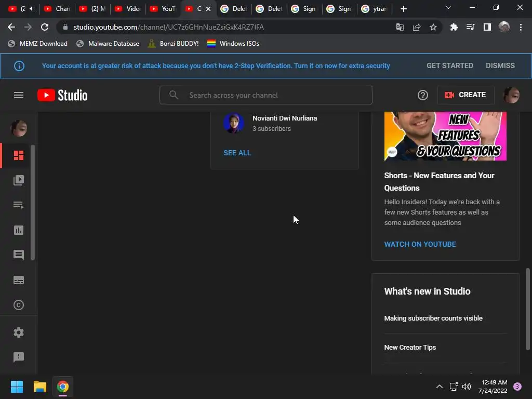
Task: Open Novianti Dwi Nurliana subscriber avatar
Action: coord(233,123)
